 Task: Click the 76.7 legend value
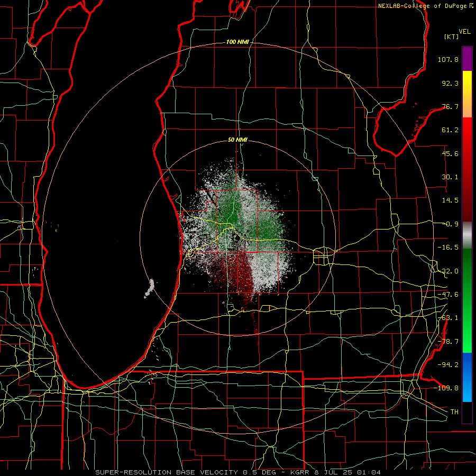pyautogui.click(x=450, y=106)
